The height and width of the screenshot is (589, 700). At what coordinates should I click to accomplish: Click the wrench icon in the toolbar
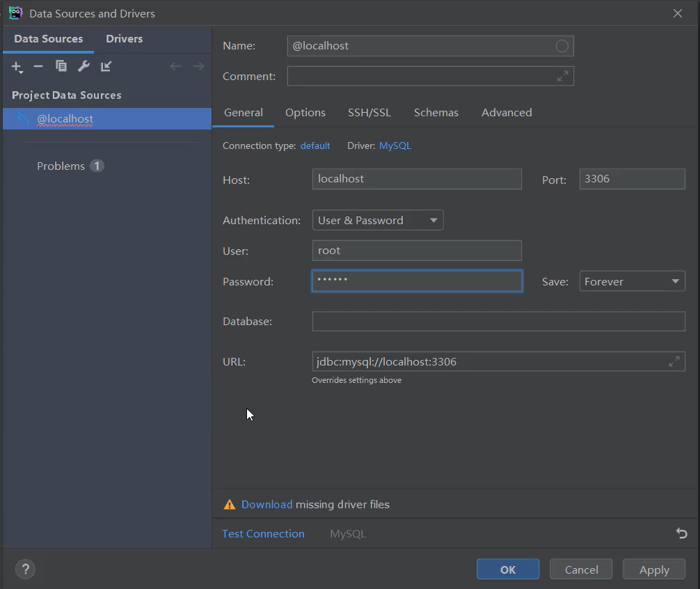[83, 66]
